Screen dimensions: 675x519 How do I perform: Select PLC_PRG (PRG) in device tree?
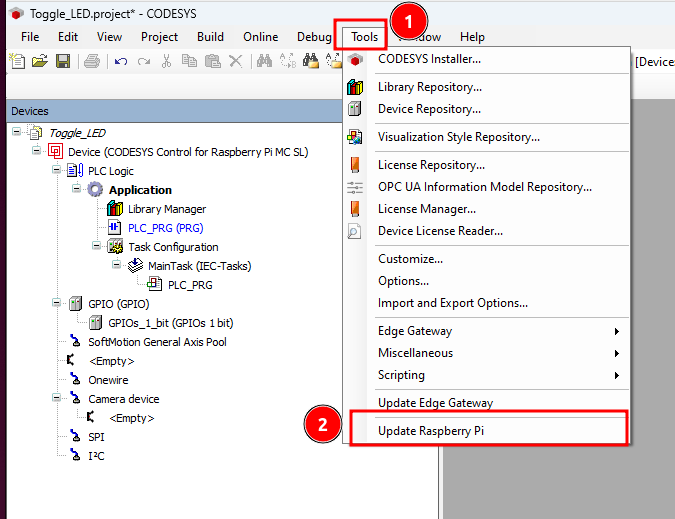click(x=165, y=228)
